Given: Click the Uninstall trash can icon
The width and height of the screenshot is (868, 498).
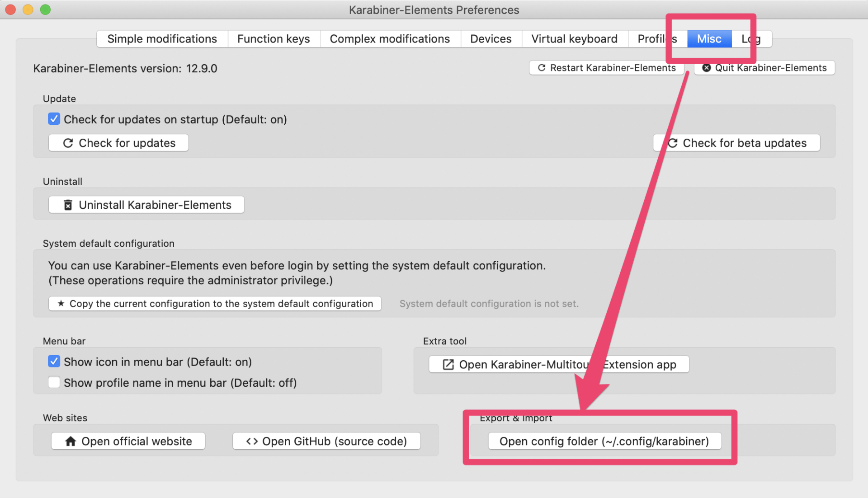Looking at the screenshot, I should coord(68,205).
